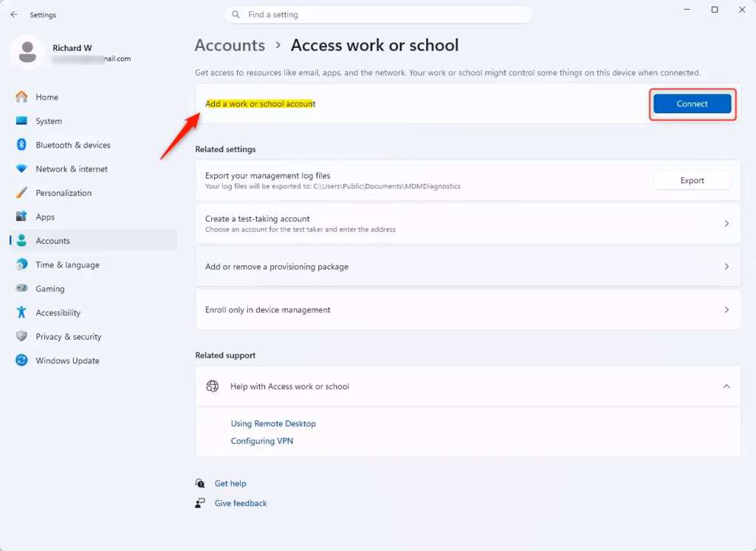Viewport: 756px width, 551px height.
Task: Minimize the Settings window
Action: 687,10
